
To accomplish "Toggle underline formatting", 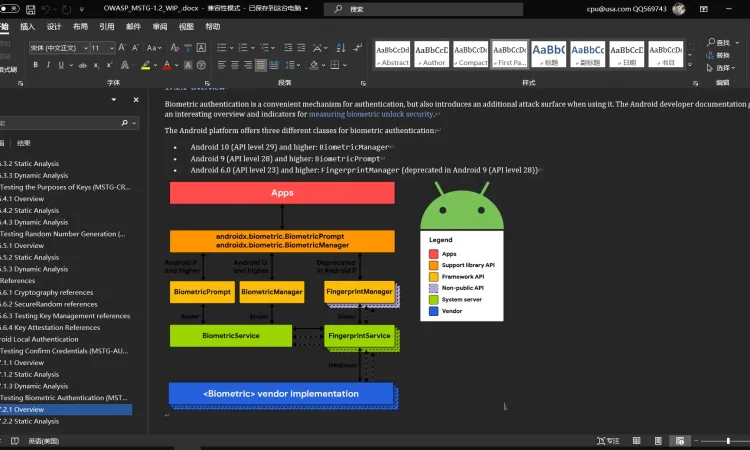I will click(61, 65).
